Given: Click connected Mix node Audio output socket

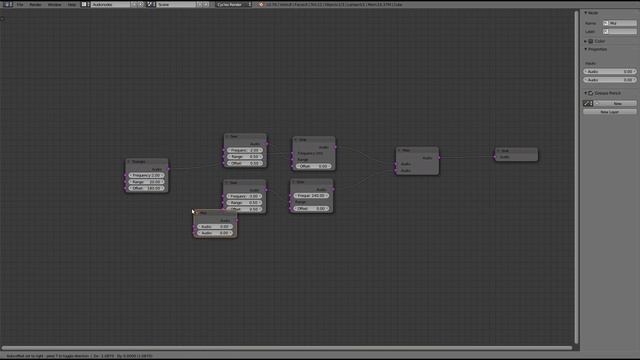Looking at the screenshot, I should [x=439, y=158].
